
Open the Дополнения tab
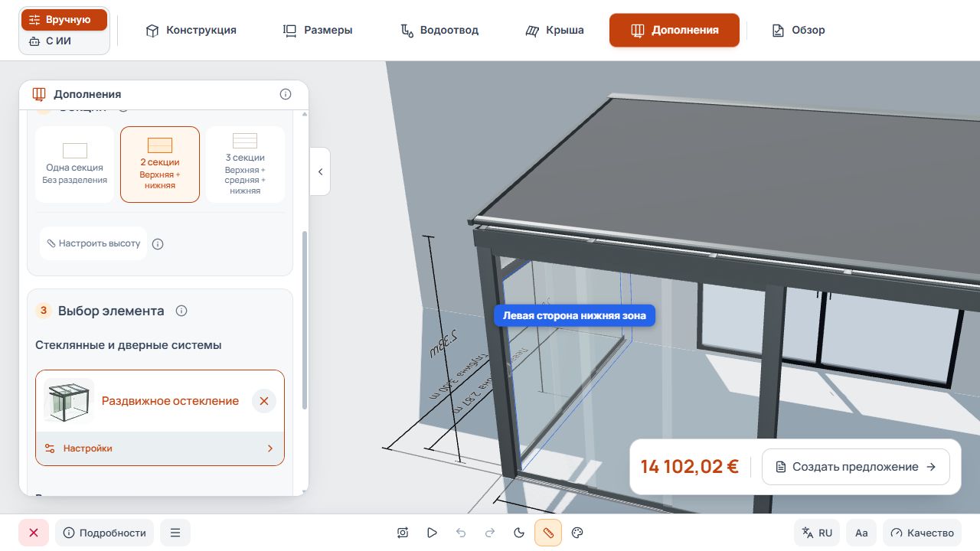point(675,31)
